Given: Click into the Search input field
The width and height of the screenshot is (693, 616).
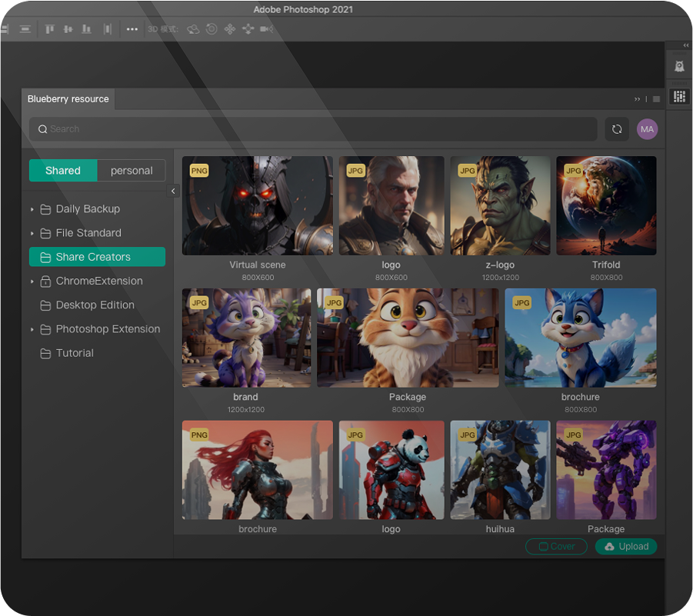Looking at the screenshot, I should click(308, 129).
